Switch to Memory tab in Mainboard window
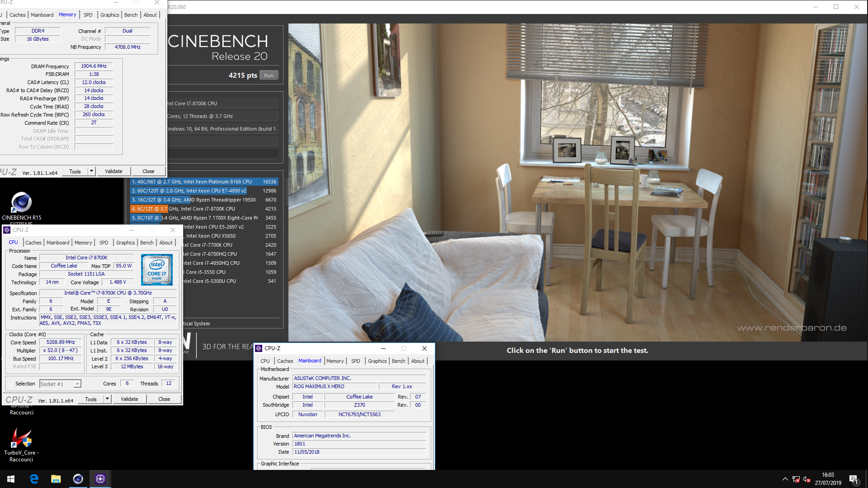This screenshot has height=488, width=868. (335, 361)
